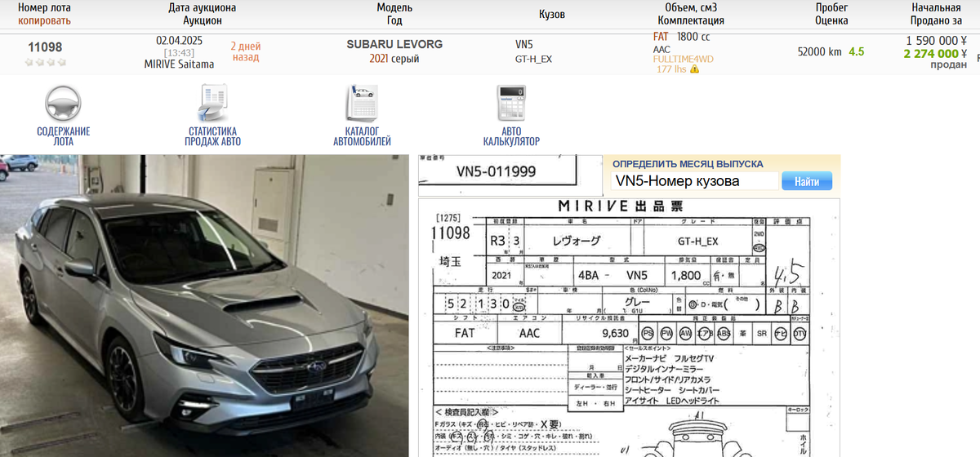Open the АВТО КАЛЬКУЛЯТОР link text
This screenshot has height=457, width=980.
(511, 136)
